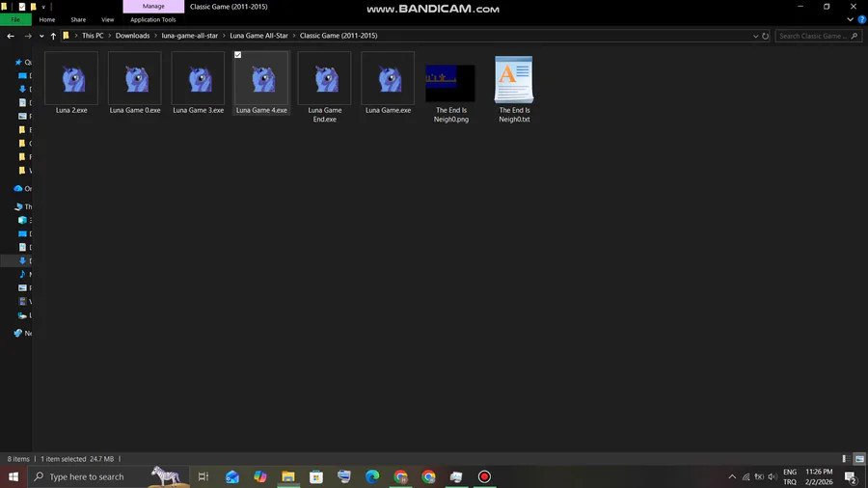Click Luna Game All-Star breadcrumb
Viewport: 868px width, 488px height.
258,36
